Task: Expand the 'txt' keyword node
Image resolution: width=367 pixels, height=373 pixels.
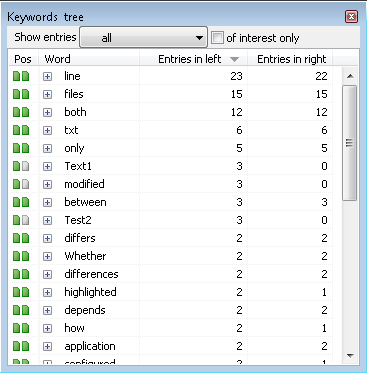Action: 48,130
